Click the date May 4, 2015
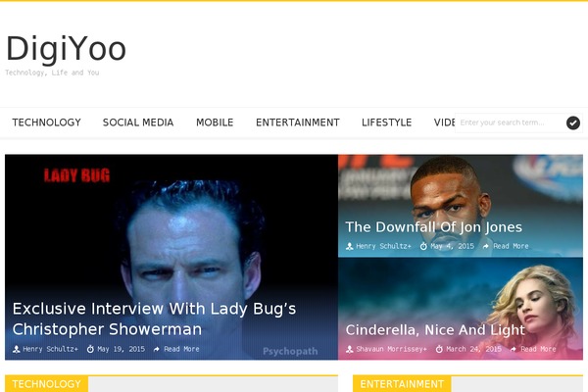Screen dimensions: 588x392 pyautogui.click(x=452, y=246)
